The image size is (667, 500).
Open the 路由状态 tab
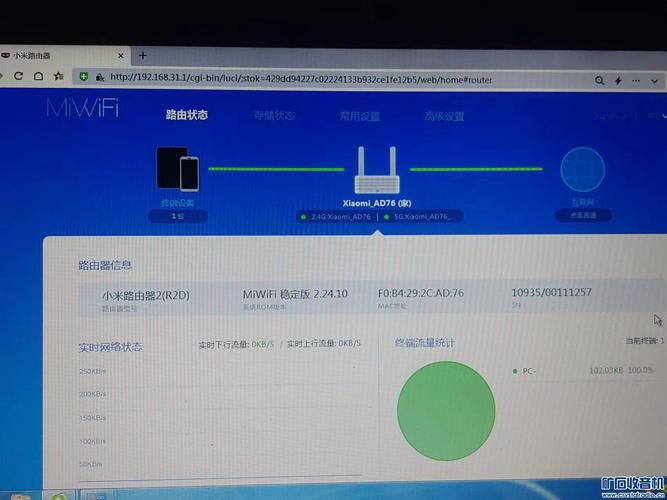187,115
